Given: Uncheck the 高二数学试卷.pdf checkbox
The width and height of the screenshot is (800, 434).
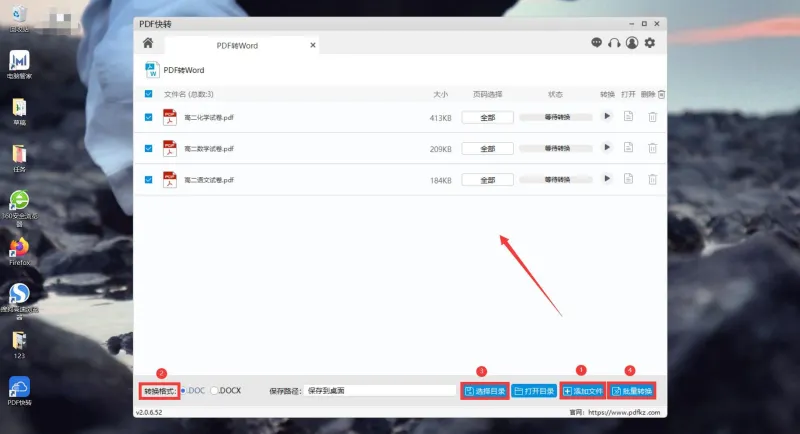Looking at the screenshot, I should coord(148,148).
